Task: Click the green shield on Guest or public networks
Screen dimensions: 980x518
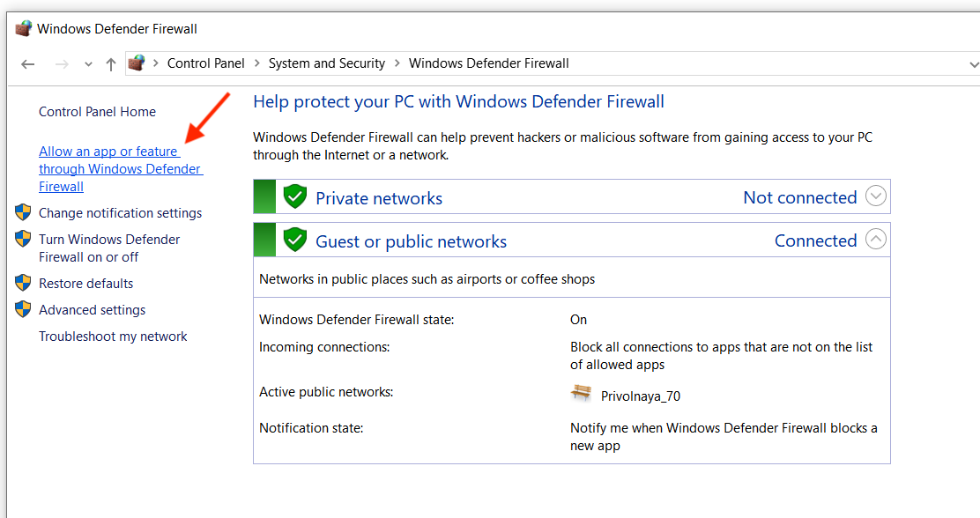Action: [295, 240]
